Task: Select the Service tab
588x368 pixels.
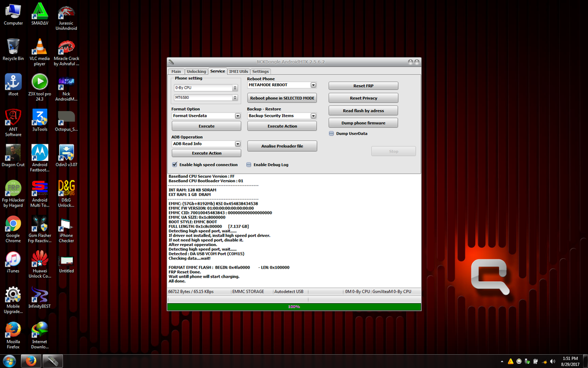Action: (218, 71)
